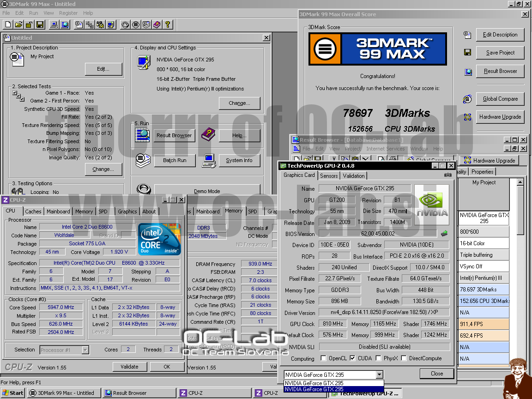Click the Display Settings monitor toolbar icon
The height and width of the screenshot is (399, 532).
[x=111, y=25]
